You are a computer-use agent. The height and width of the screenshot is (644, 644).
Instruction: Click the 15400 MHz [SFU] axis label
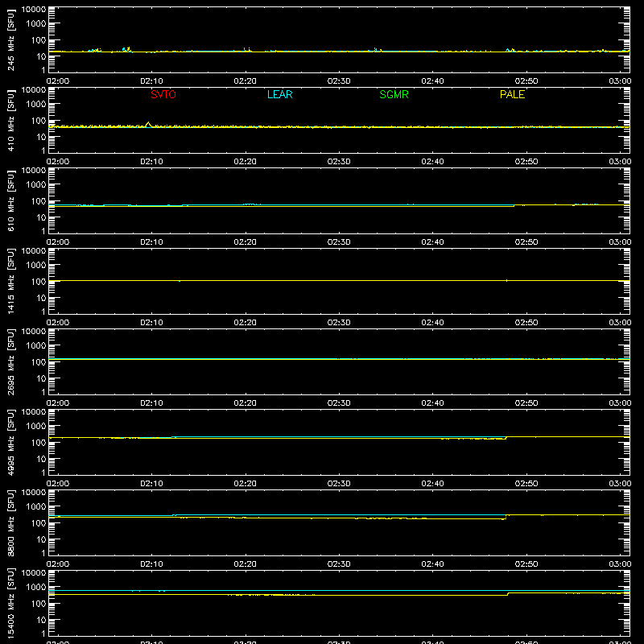point(11,604)
